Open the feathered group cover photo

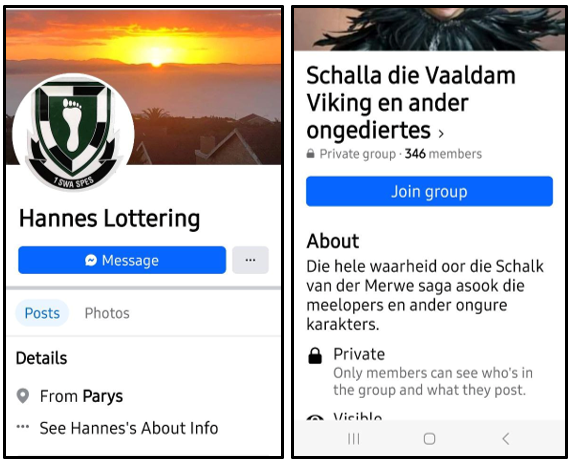tap(429, 29)
